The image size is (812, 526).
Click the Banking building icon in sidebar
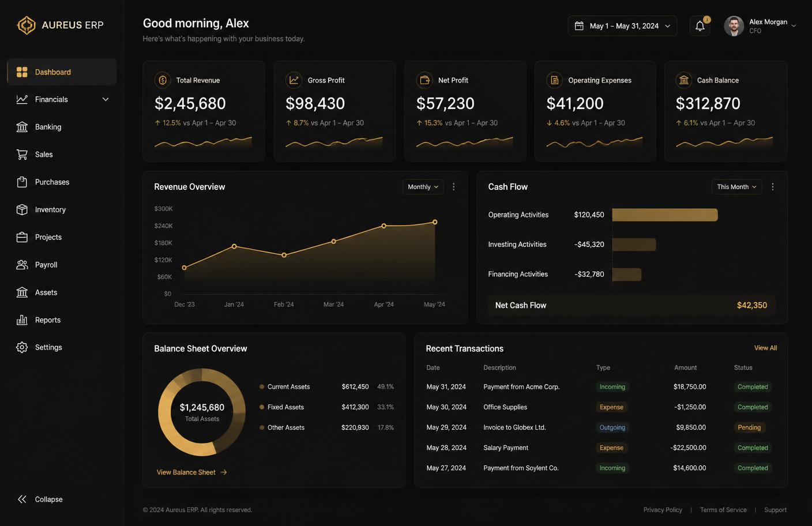pos(22,127)
